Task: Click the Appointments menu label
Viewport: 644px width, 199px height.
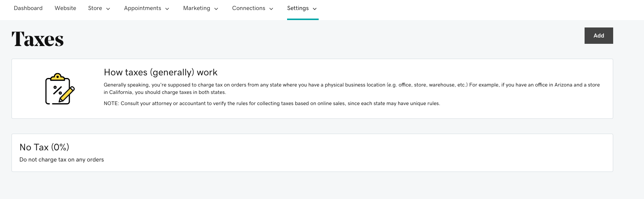Action: point(143,8)
